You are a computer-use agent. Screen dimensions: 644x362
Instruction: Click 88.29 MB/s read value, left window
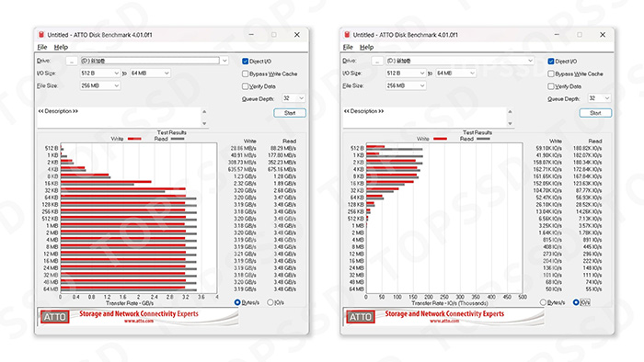[x=283, y=149]
